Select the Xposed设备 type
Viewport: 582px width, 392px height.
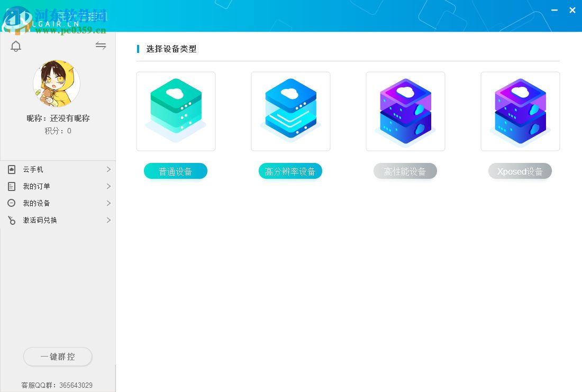pos(520,171)
